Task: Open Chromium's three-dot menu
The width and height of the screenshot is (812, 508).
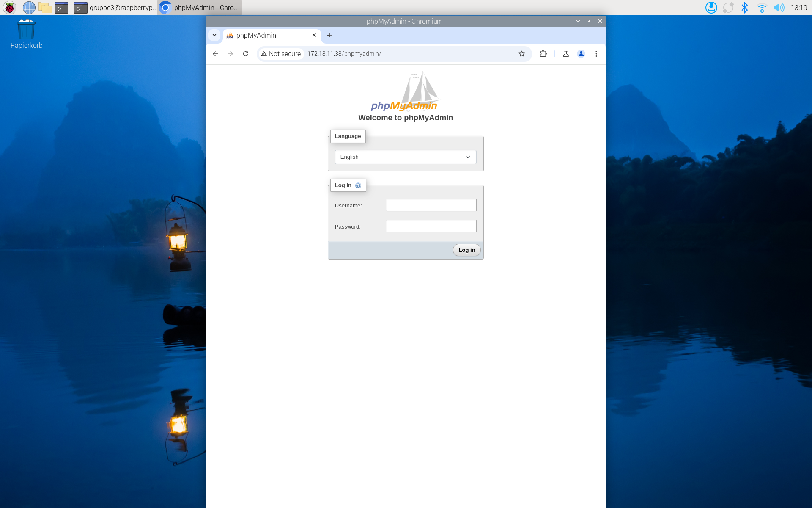Action: pyautogui.click(x=596, y=54)
